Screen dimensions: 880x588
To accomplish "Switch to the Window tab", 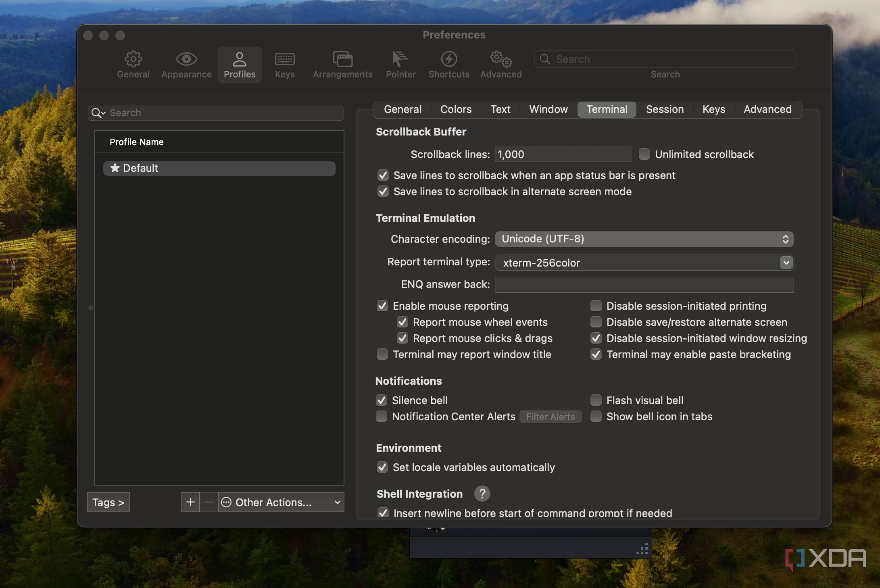I will point(548,109).
